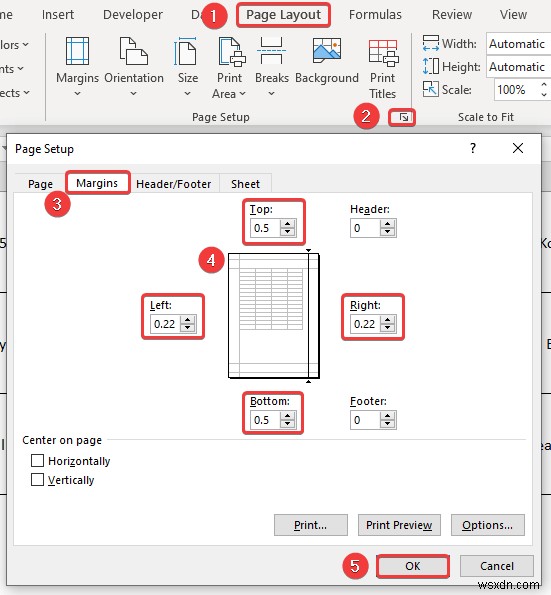Enable Horizontally centering checkbox
Screen dimensions: 551x595
pos(37,460)
